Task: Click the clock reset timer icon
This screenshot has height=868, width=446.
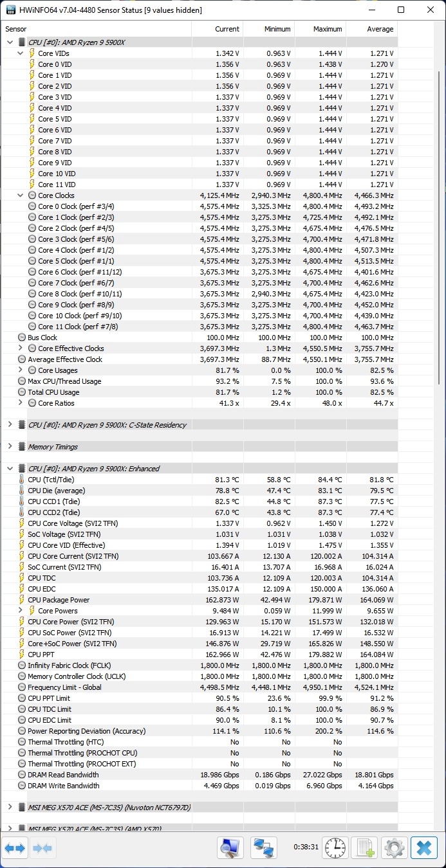Action: [335, 848]
